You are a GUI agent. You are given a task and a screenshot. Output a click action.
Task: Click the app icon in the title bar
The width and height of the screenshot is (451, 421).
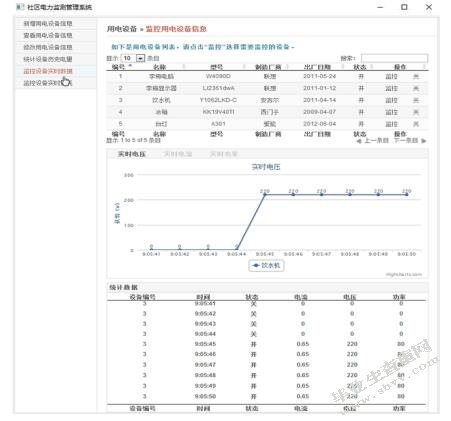(x=20, y=7)
